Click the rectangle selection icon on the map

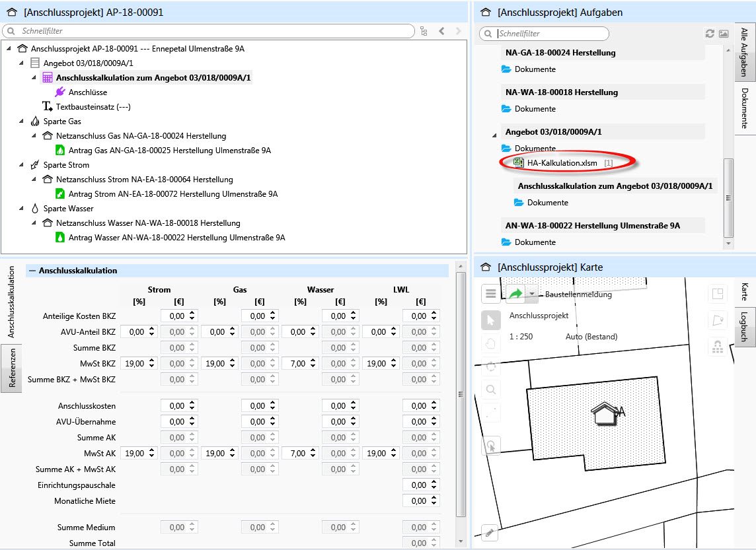[x=718, y=294]
